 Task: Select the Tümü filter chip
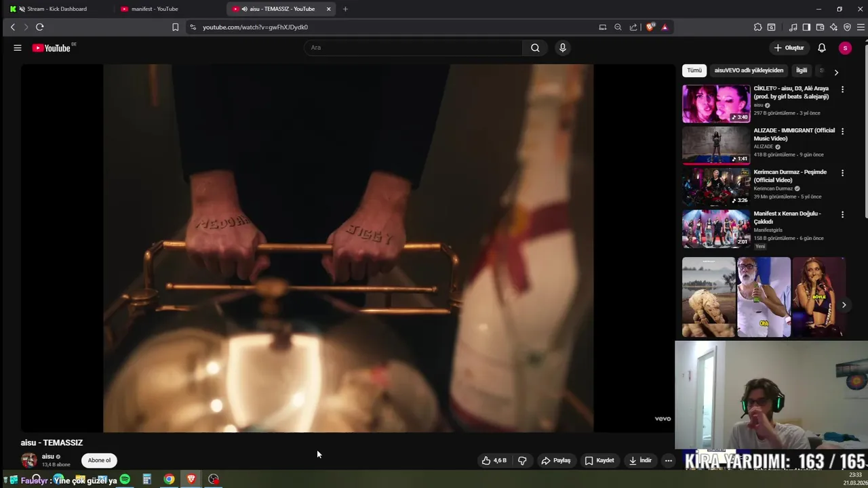point(694,70)
